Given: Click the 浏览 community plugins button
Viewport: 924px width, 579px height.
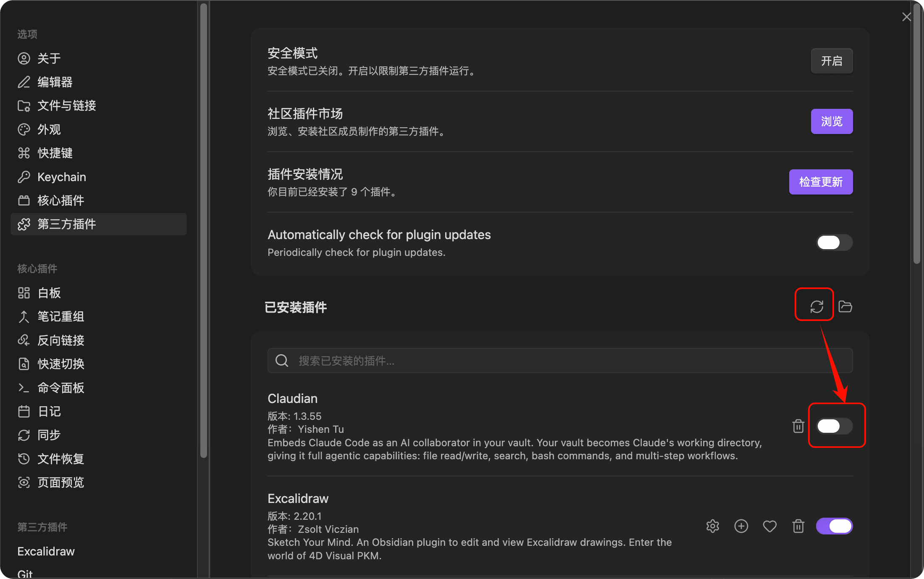Looking at the screenshot, I should [831, 121].
